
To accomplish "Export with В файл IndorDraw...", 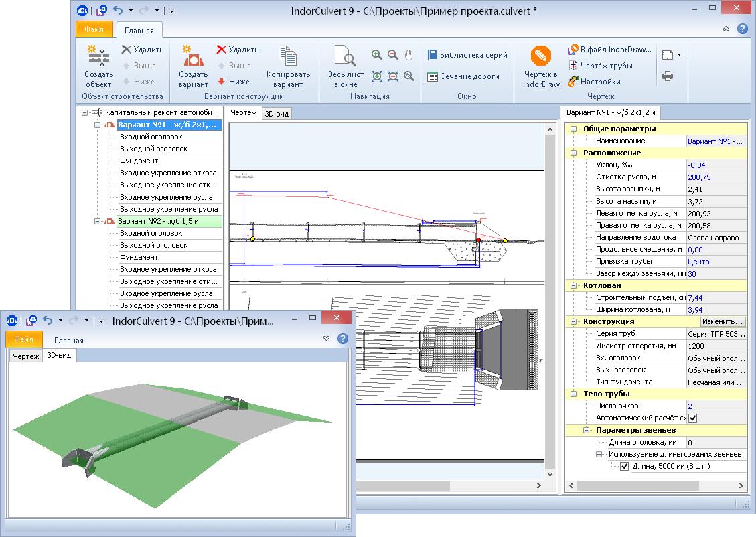I will [x=610, y=50].
